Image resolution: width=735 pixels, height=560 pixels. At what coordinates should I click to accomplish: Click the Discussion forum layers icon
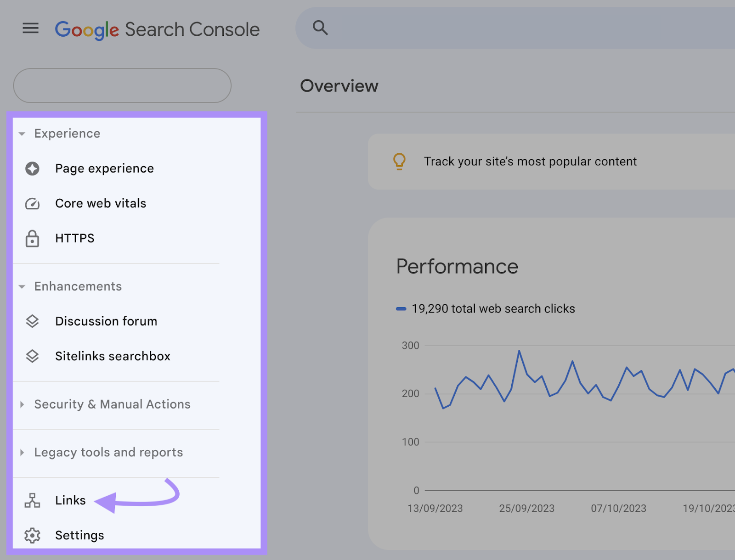click(32, 321)
